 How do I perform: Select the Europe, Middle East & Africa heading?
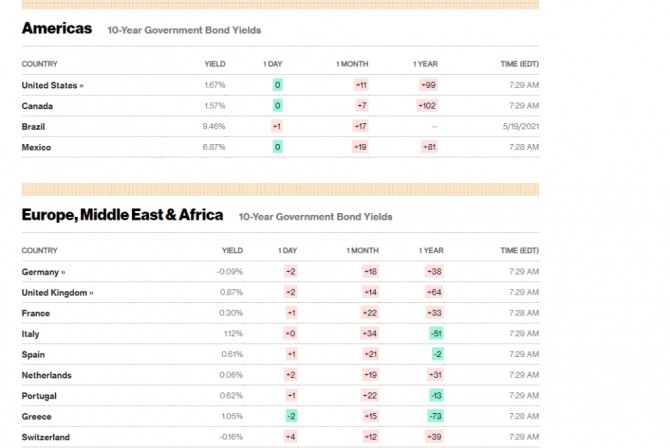(x=122, y=215)
